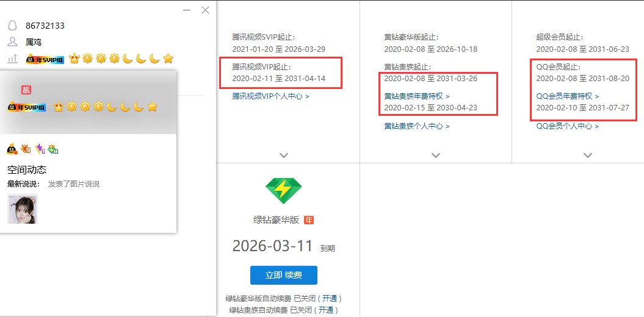Open 黄钻贵族年费特权 link
The image size is (644, 317).
click(417, 96)
